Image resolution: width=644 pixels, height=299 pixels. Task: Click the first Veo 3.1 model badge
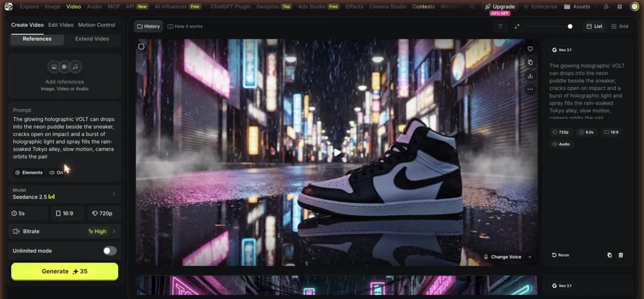562,50
